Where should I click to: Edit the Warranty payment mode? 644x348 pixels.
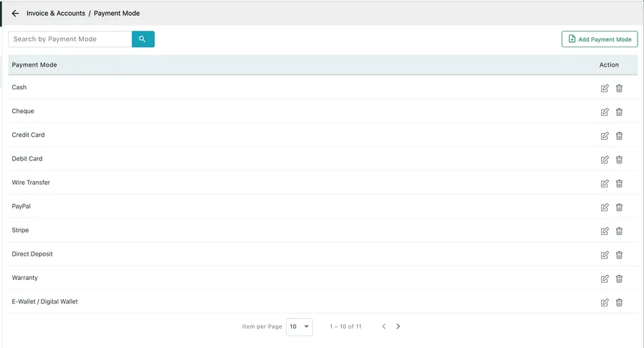605,279
